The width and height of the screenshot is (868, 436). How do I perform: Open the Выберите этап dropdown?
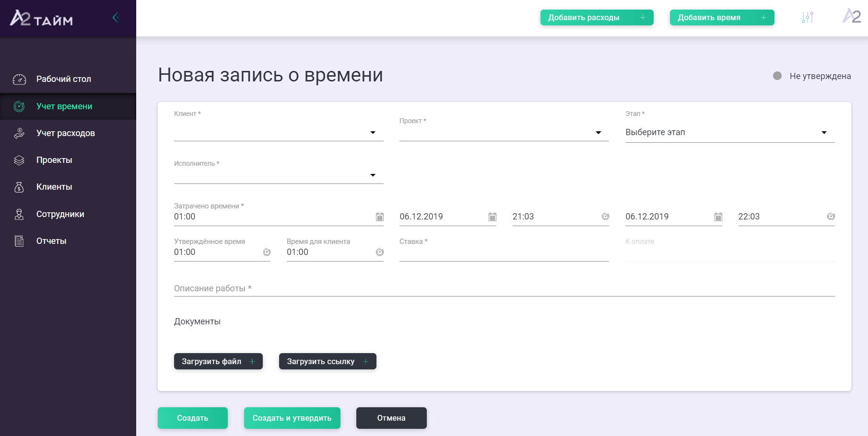pyautogui.click(x=824, y=132)
